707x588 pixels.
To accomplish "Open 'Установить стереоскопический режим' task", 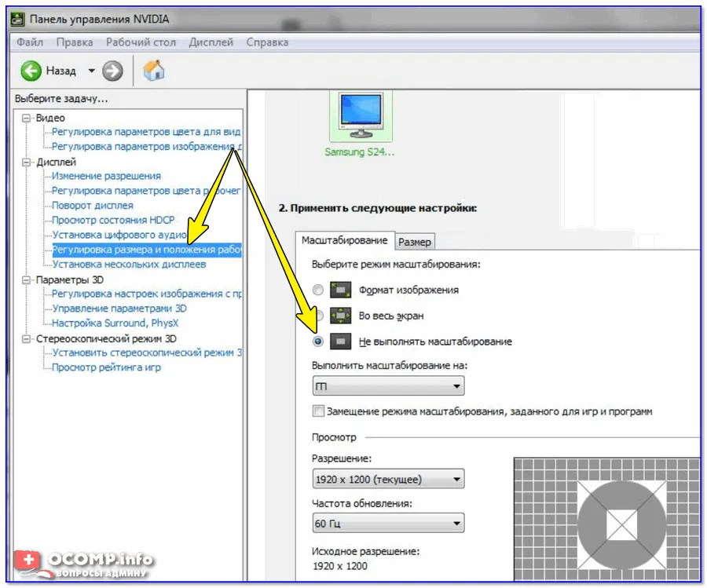I will point(147,352).
